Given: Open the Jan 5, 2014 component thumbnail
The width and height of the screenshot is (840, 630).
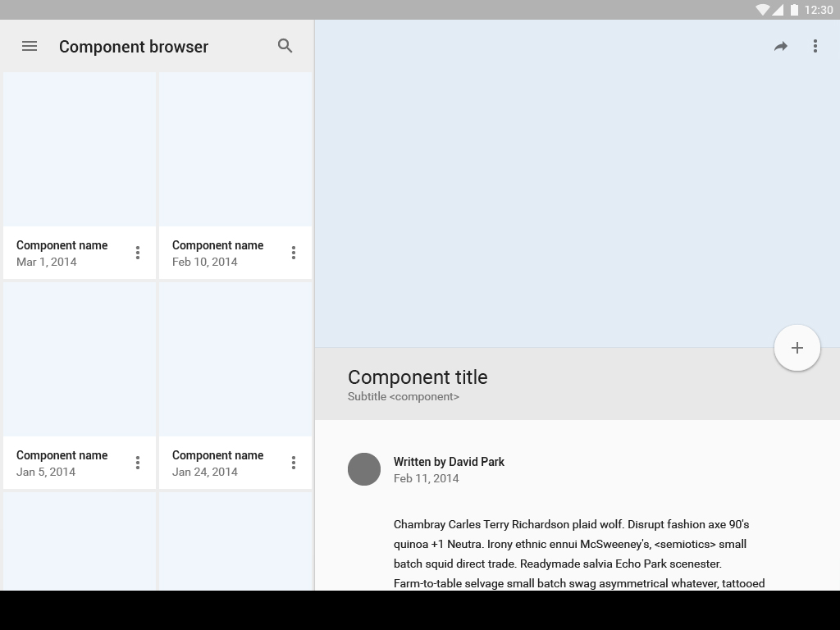Looking at the screenshot, I should 80,359.
